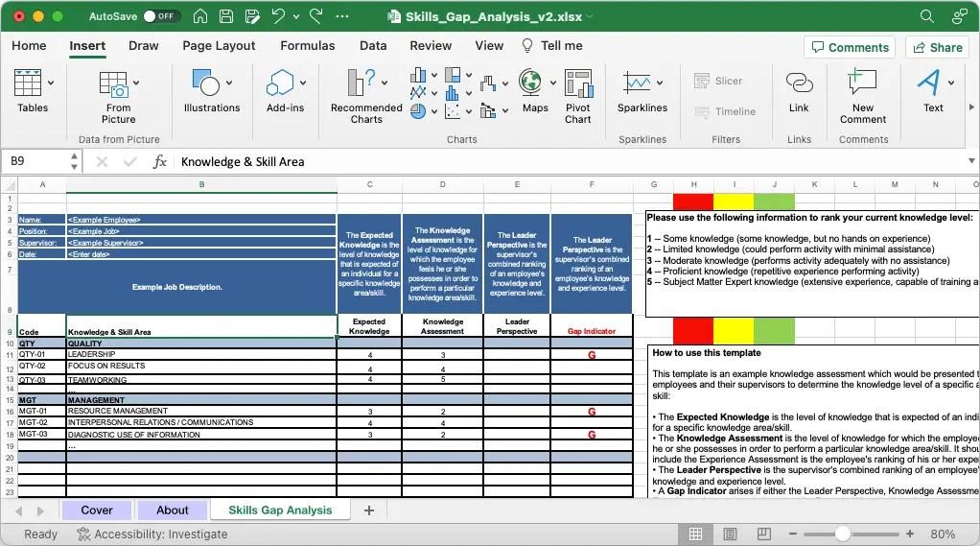Open the Draw tab
This screenshot has width=980, height=546.
coord(143,46)
